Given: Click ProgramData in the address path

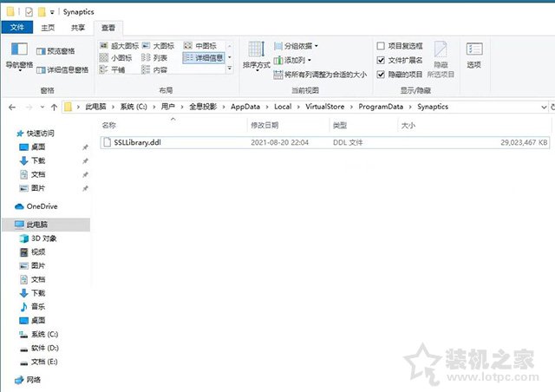Looking at the screenshot, I should click(381, 107).
